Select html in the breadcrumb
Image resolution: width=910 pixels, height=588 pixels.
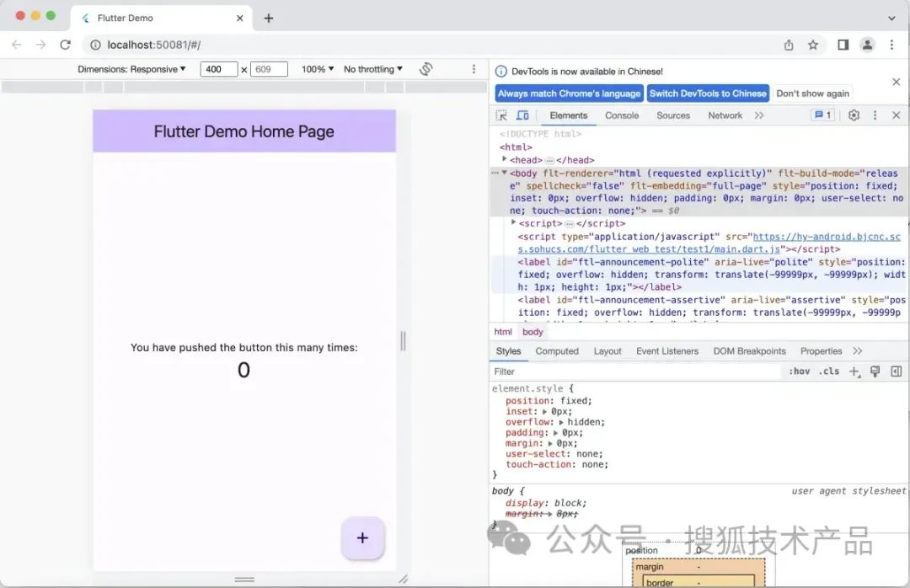coord(503,332)
